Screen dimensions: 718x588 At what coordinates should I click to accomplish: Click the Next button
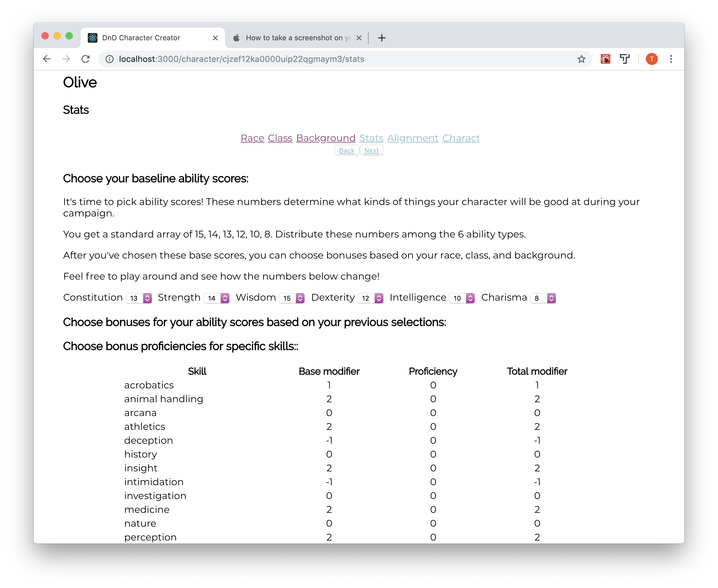371,150
